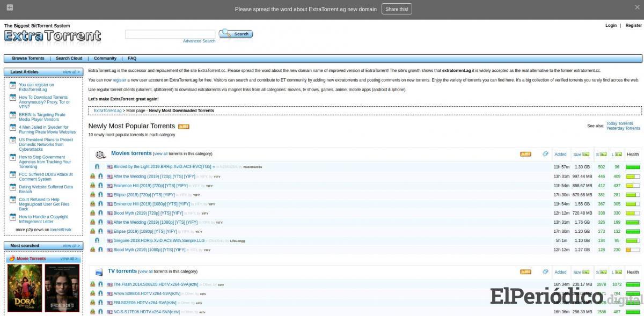Open 'How to Handle a Copyright' article
This screenshot has width=644, height=316.
[43, 219]
